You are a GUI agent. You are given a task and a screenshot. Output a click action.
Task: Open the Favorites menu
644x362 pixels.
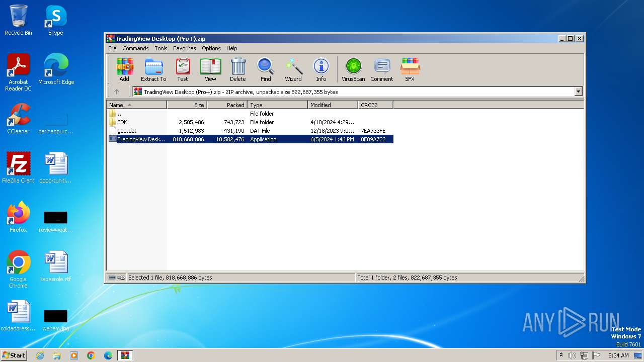(185, 48)
